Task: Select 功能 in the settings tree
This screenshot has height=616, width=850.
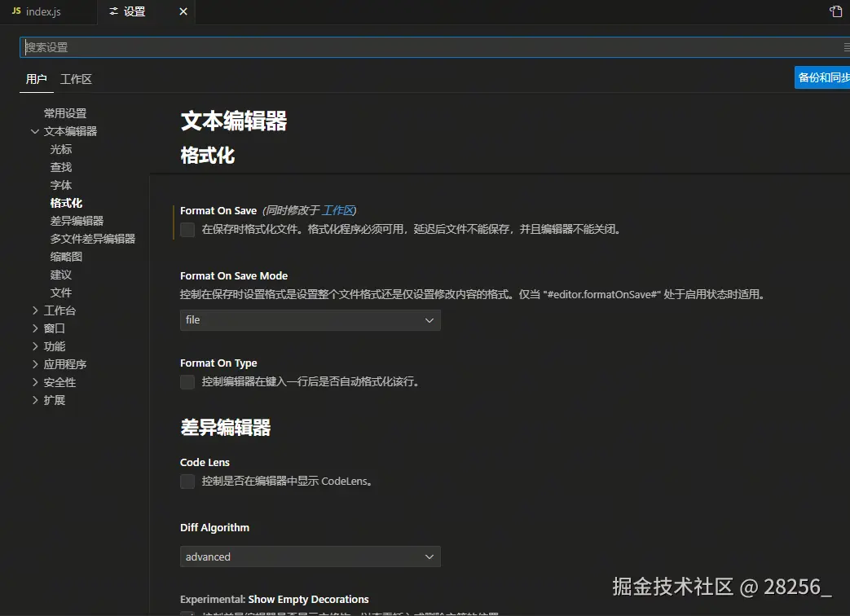Action: pyautogui.click(x=55, y=346)
